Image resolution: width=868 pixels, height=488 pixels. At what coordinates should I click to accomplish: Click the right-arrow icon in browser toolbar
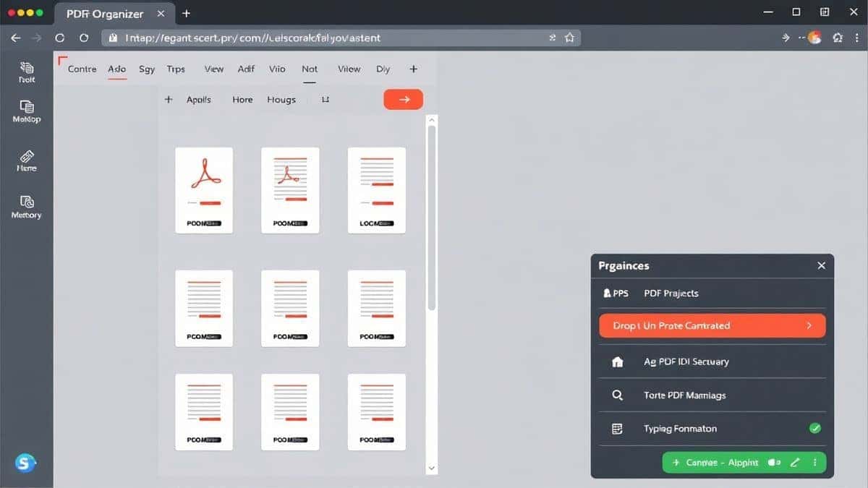point(786,38)
